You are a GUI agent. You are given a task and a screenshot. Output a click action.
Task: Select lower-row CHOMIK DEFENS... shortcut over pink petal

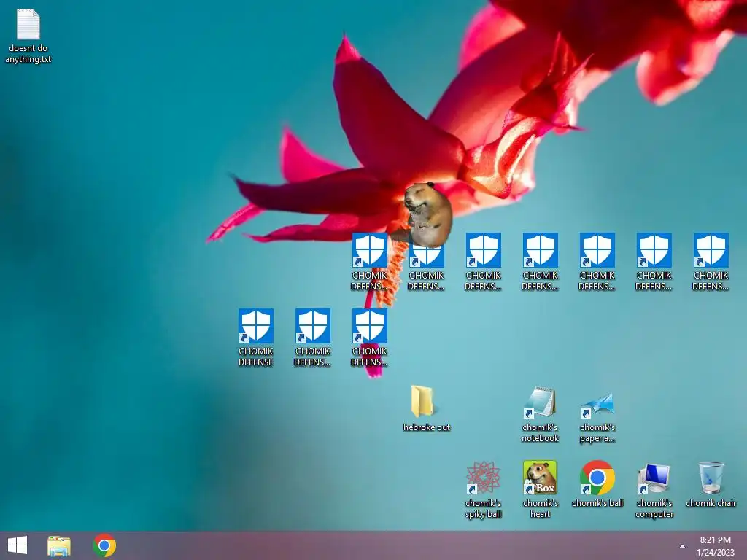(x=369, y=338)
